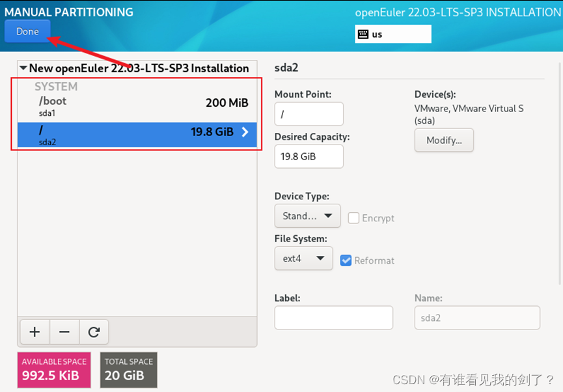
Task: Open the Device Type dropdown
Action: click(x=307, y=216)
